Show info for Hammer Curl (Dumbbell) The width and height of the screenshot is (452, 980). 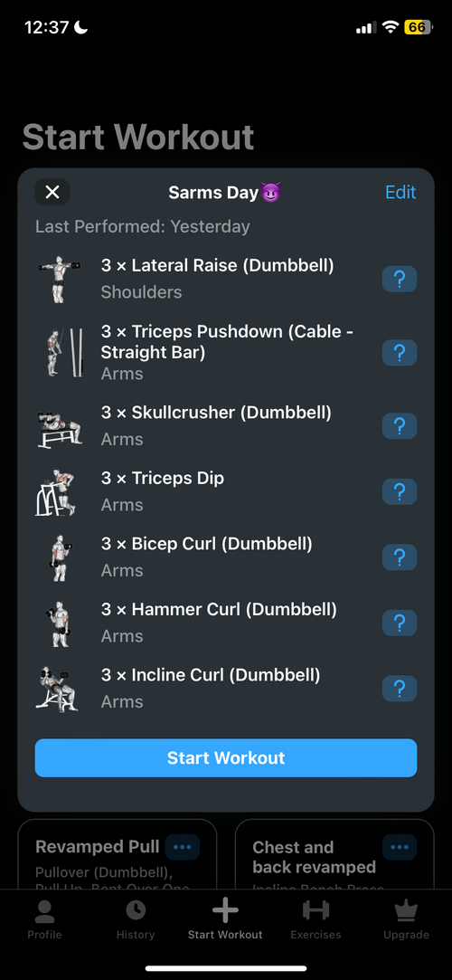[400, 623]
